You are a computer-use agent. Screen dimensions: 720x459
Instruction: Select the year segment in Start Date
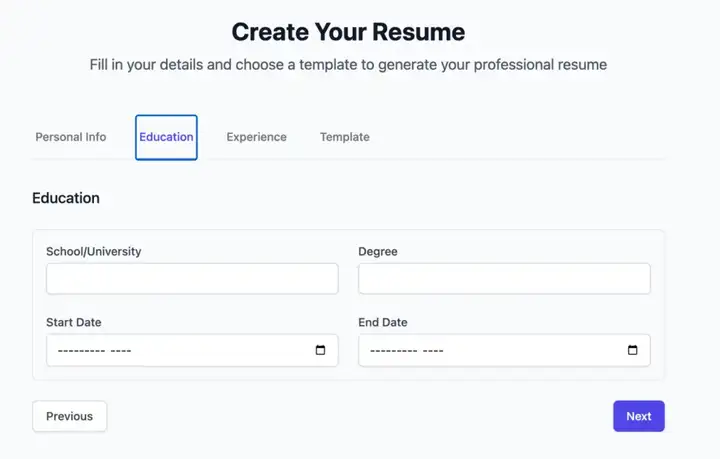pos(121,351)
